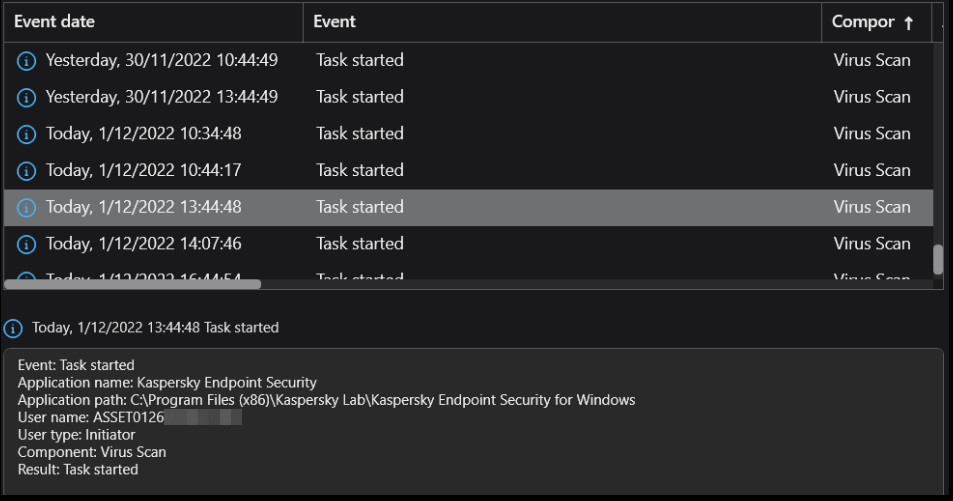The image size is (953, 501).
Task: Select Virus Scan cell for 10:44:17 row
Action: pyautogui.click(x=872, y=170)
